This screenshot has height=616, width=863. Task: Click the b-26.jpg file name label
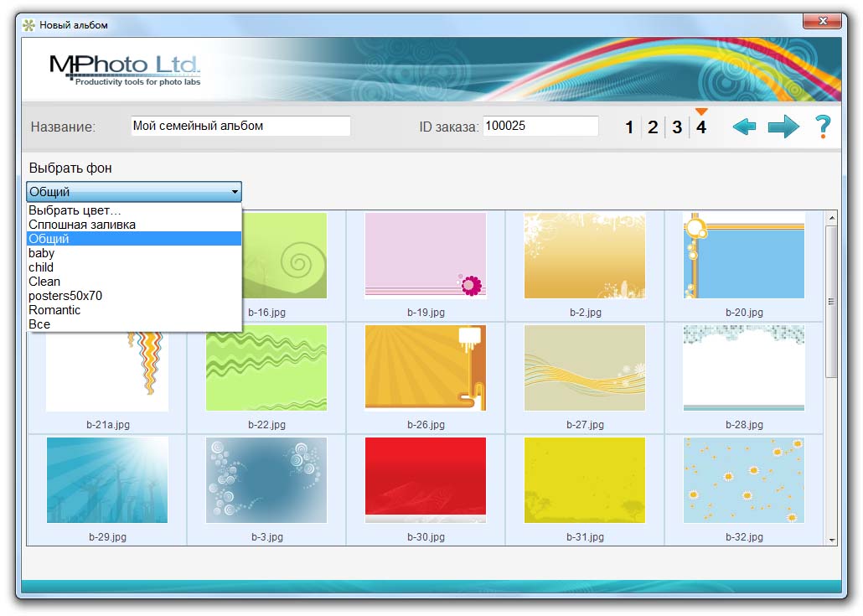(x=426, y=424)
